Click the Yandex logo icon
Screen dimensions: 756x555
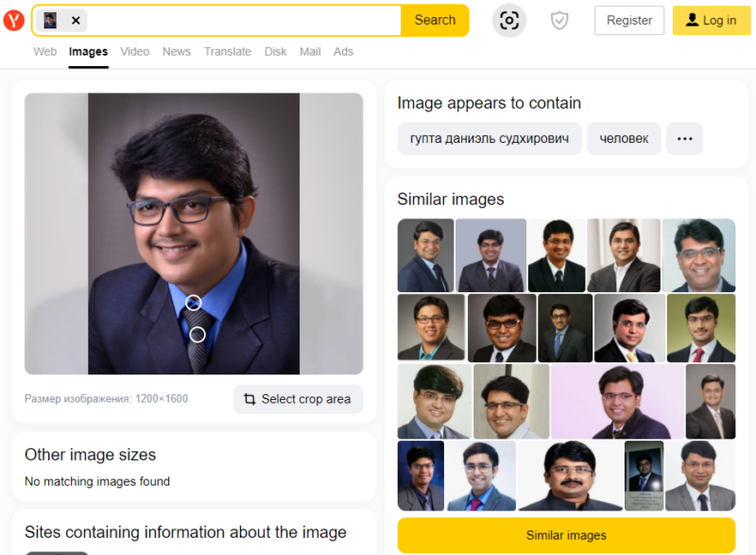coord(13,20)
